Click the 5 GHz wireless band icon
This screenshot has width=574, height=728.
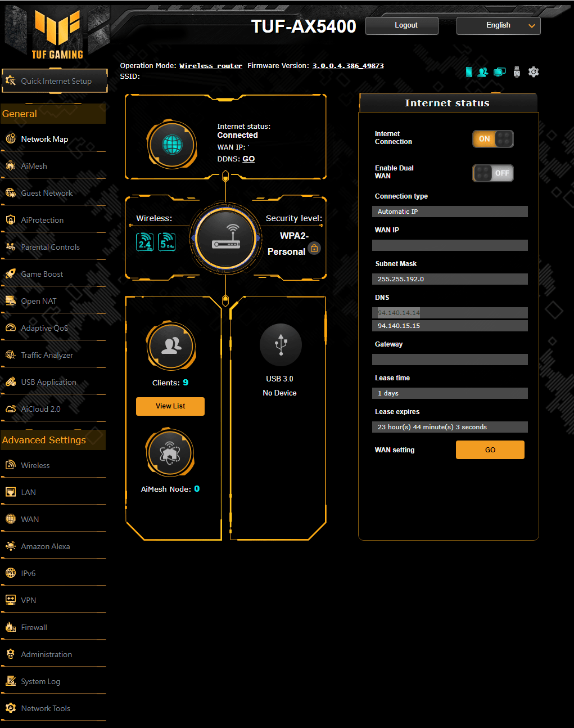point(167,242)
